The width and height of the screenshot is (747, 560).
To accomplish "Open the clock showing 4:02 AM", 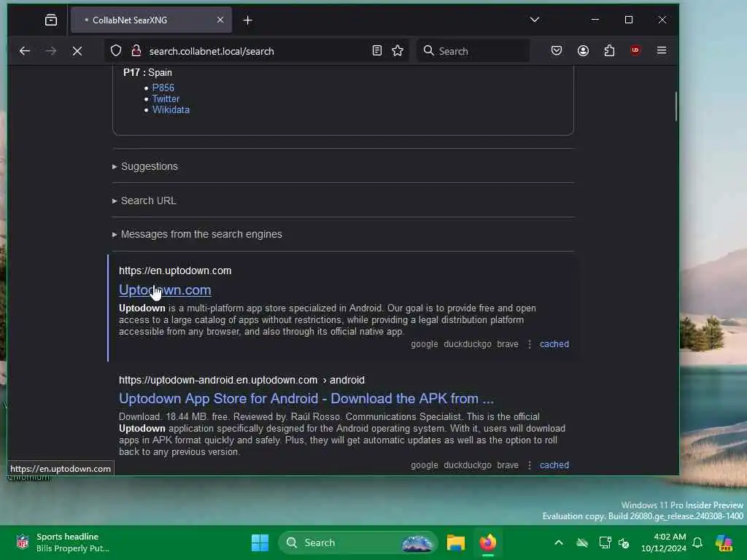I will coord(664,542).
